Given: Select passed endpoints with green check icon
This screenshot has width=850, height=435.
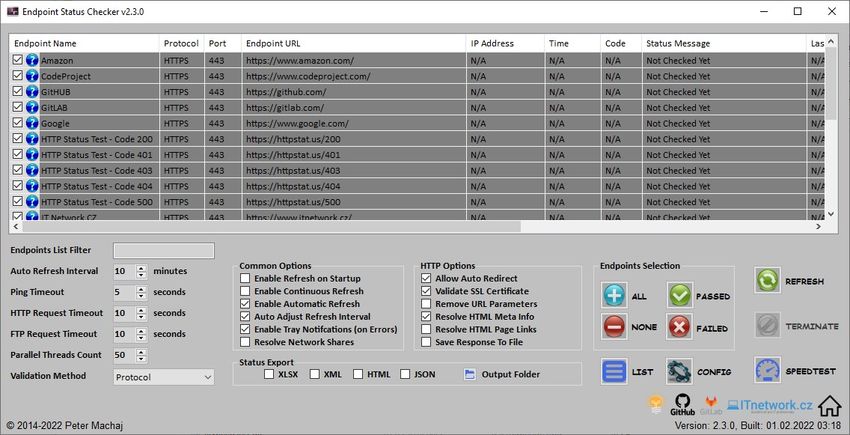Looking at the screenshot, I should pyautogui.click(x=679, y=296).
